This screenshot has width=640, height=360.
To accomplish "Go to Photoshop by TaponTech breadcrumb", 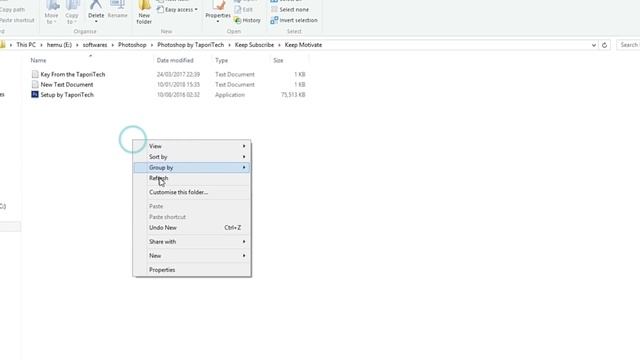I will [x=191, y=45].
